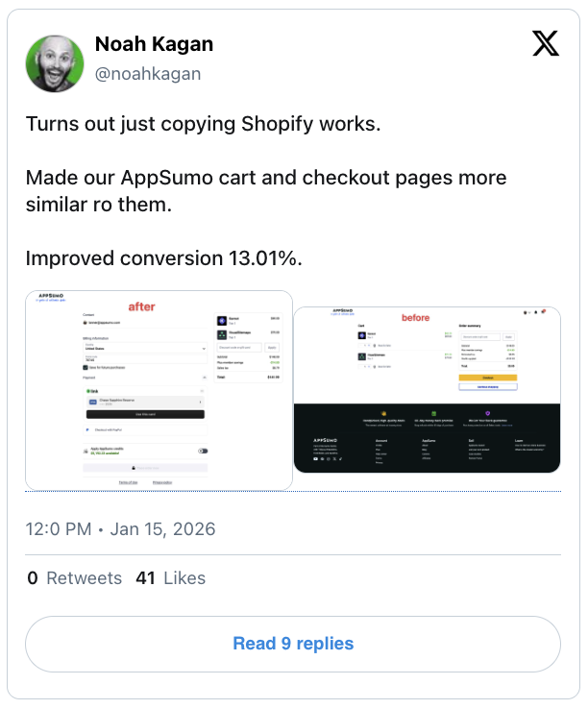Click the tweet timestamp Jan 15, 2026
Viewport: 588px width, 709px height.
tap(162, 529)
